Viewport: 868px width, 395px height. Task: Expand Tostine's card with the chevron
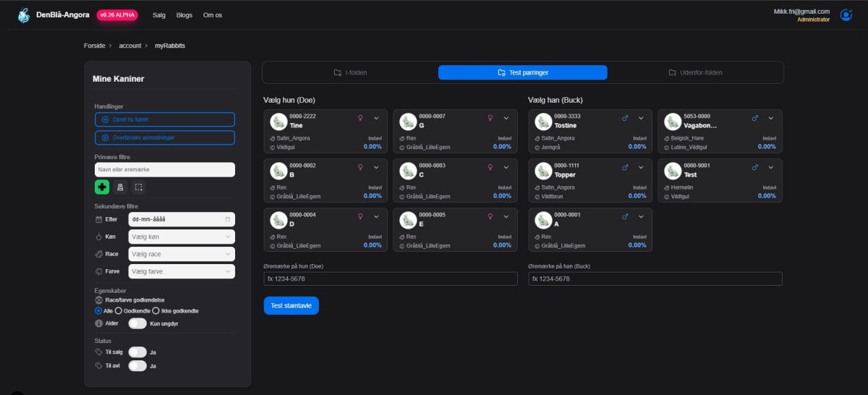641,118
